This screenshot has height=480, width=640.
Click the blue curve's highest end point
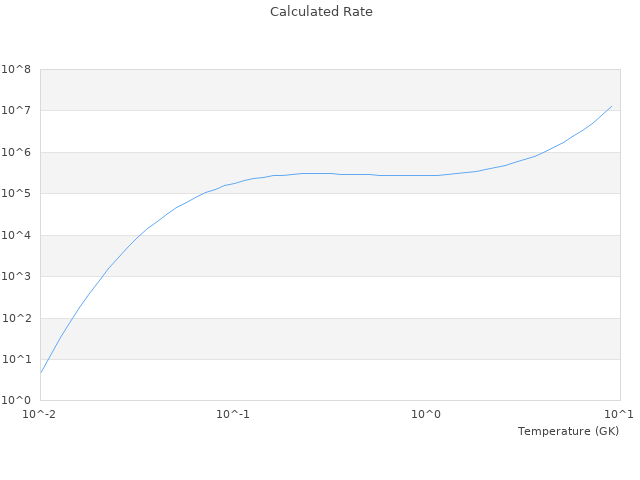click(x=612, y=106)
